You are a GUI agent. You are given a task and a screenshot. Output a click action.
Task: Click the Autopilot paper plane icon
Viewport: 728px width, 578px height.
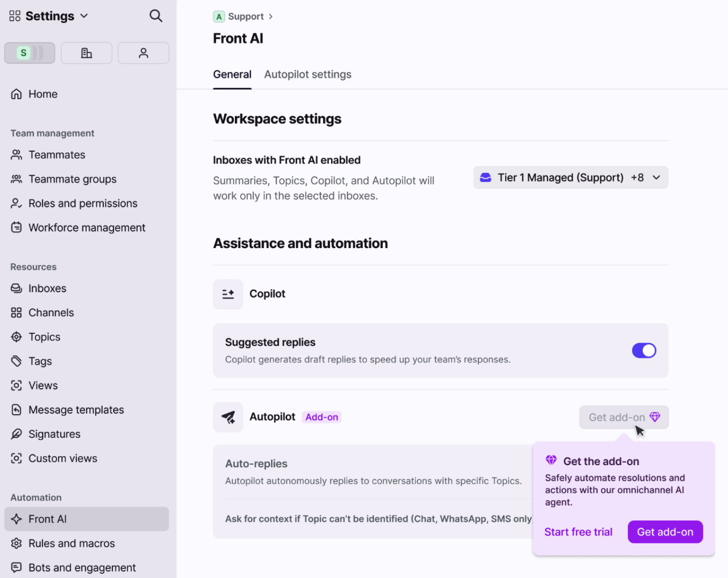[x=228, y=417]
